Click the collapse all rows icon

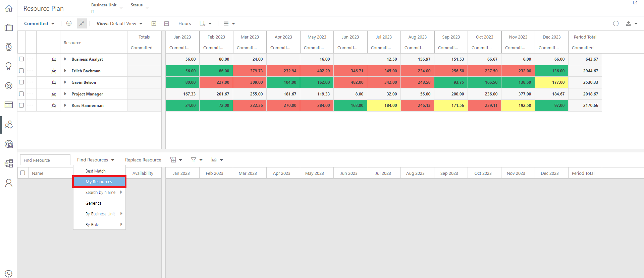point(166,23)
